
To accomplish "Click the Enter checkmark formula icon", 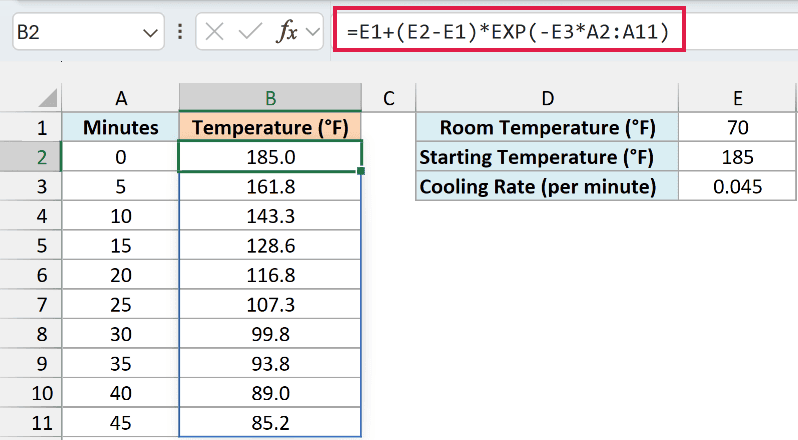I will [x=250, y=32].
